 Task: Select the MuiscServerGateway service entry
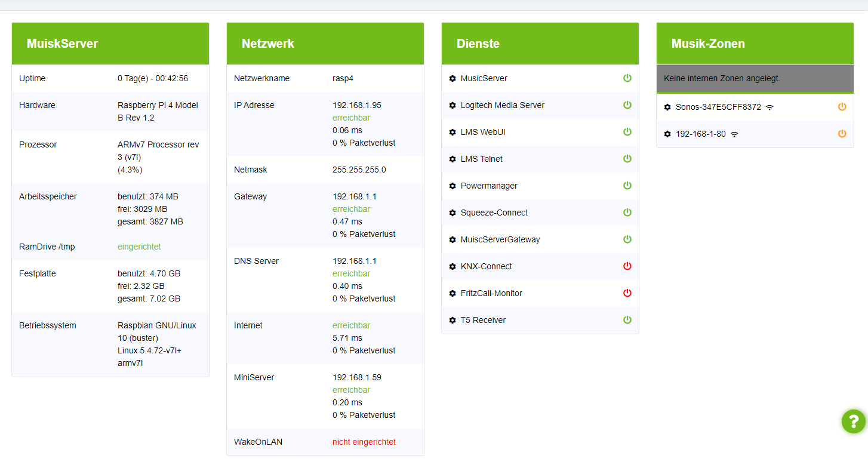(x=500, y=239)
